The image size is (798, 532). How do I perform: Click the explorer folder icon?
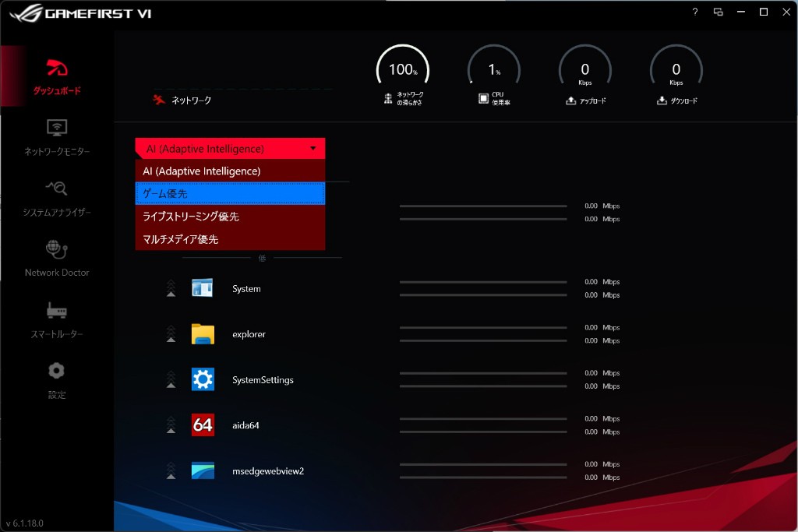tap(203, 333)
